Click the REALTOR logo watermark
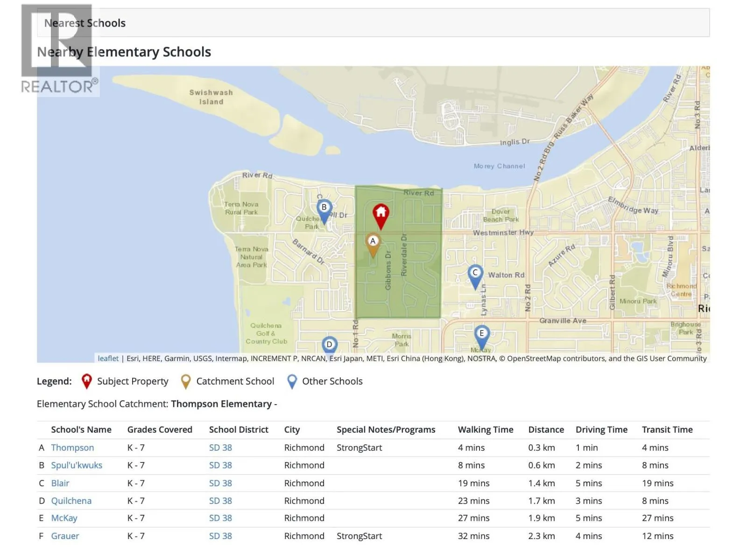 click(x=58, y=49)
